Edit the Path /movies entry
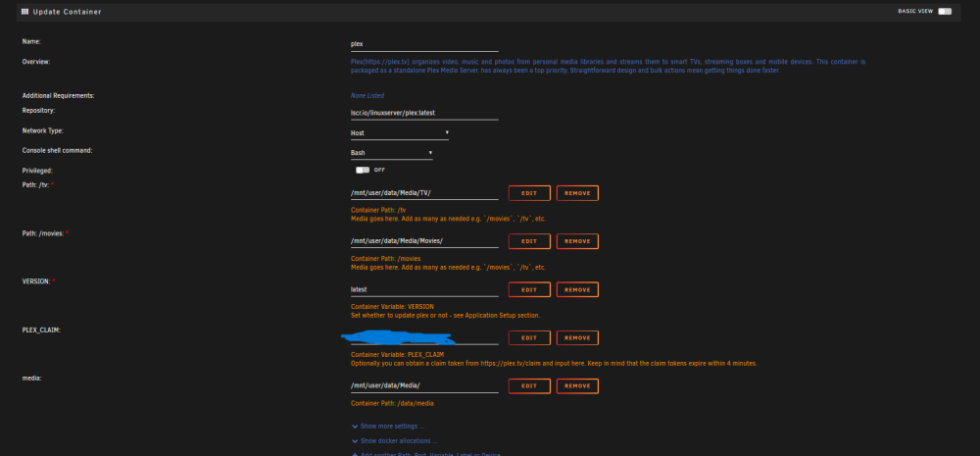The image size is (980, 456). (x=529, y=241)
